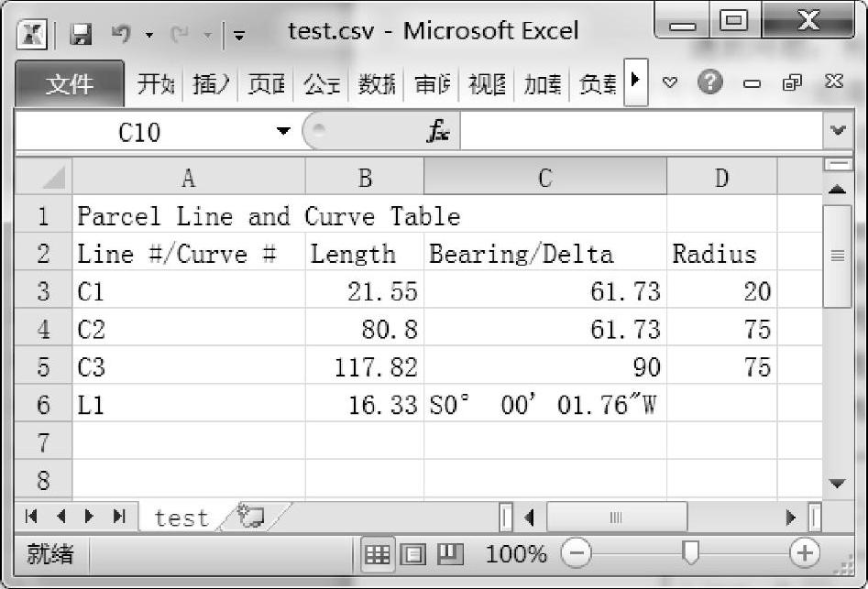The image size is (868, 589).
Task: Switch to Normal view in status bar
Action: 379,554
